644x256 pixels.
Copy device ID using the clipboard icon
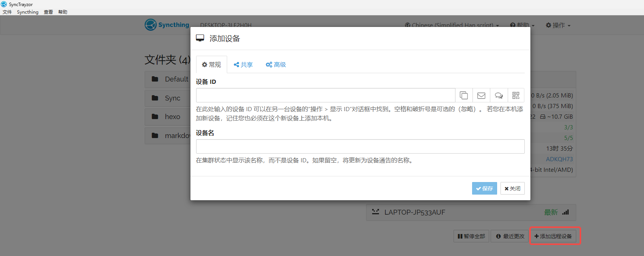[464, 95]
